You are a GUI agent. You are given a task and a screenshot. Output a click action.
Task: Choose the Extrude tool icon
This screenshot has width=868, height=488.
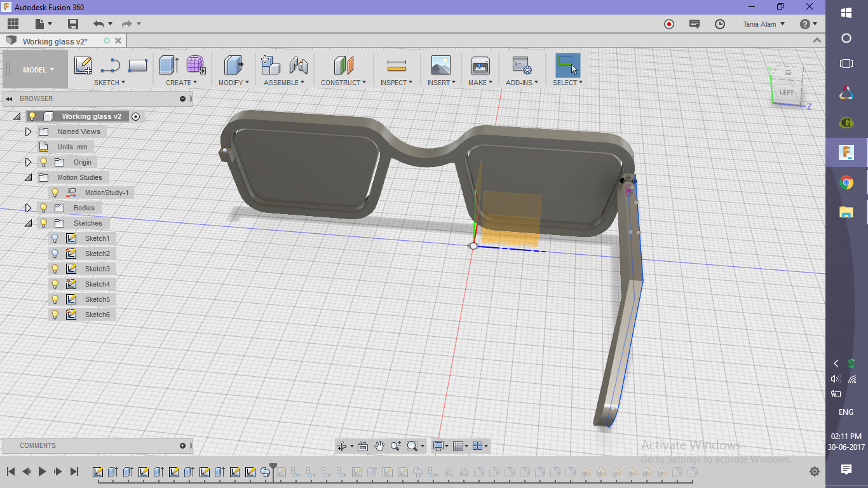[168, 65]
